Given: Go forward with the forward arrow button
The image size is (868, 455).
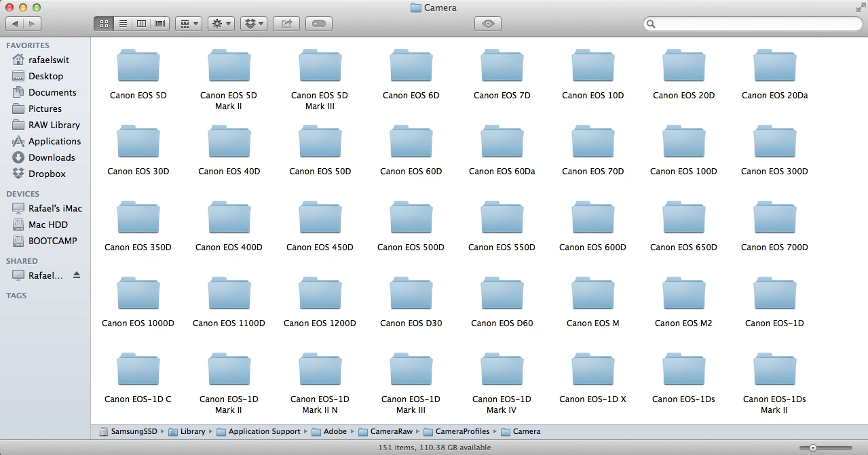Looking at the screenshot, I should (x=33, y=24).
